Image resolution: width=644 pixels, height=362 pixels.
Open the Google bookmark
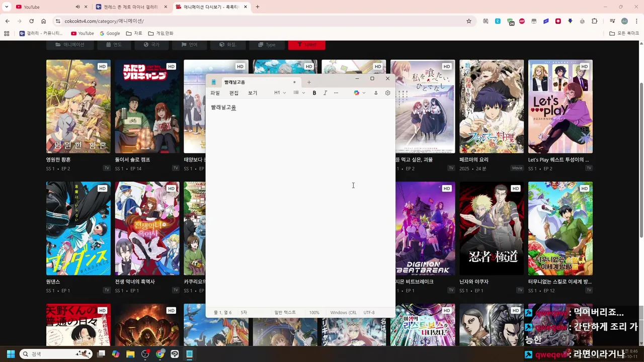click(110, 33)
